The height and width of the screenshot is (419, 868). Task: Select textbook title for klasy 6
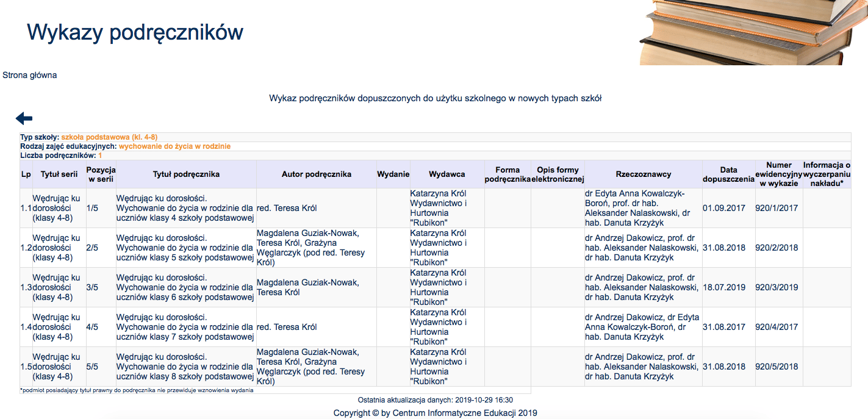pyautogui.click(x=185, y=287)
